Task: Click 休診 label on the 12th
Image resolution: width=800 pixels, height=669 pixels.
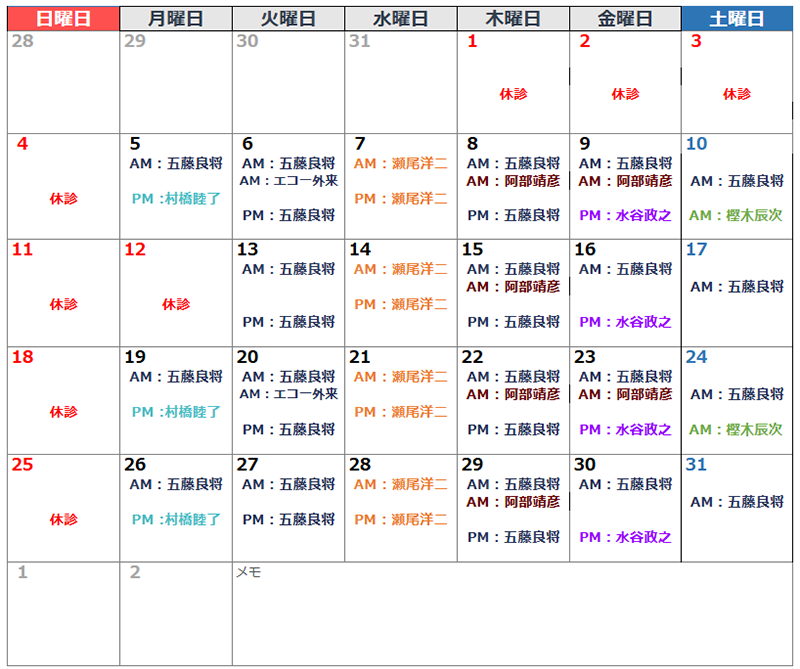Action: coord(176,304)
